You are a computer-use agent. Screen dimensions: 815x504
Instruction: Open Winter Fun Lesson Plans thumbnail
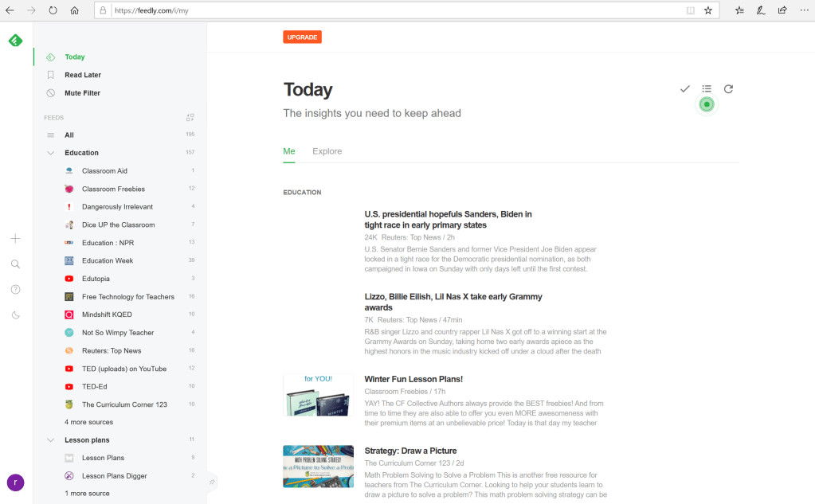tap(318, 395)
